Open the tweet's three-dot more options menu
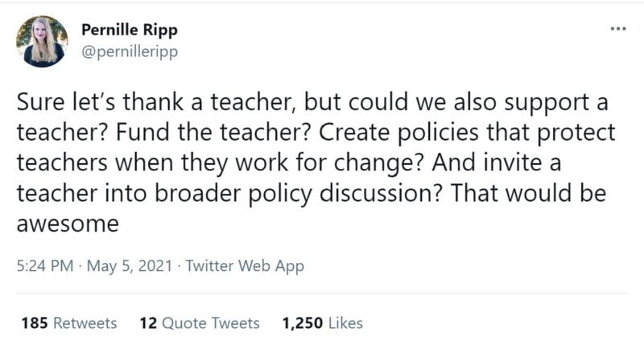The height and width of the screenshot is (349, 644). coord(617,29)
